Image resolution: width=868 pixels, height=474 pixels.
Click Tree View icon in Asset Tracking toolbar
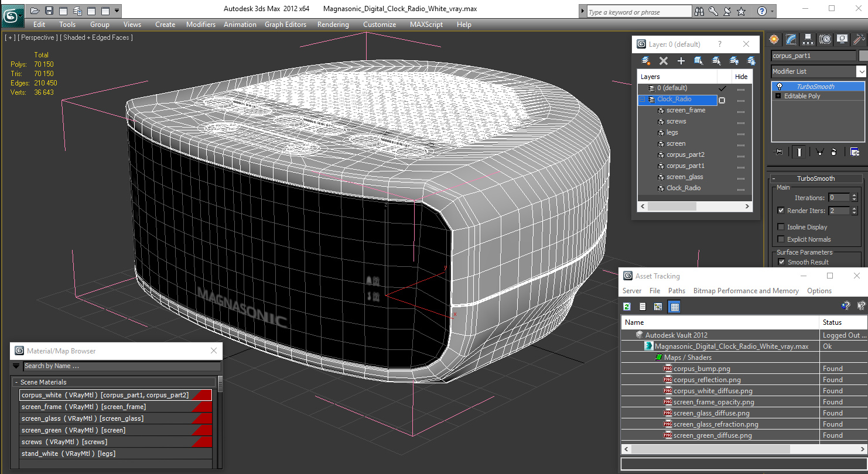pyautogui.click(x=658, y=307)
